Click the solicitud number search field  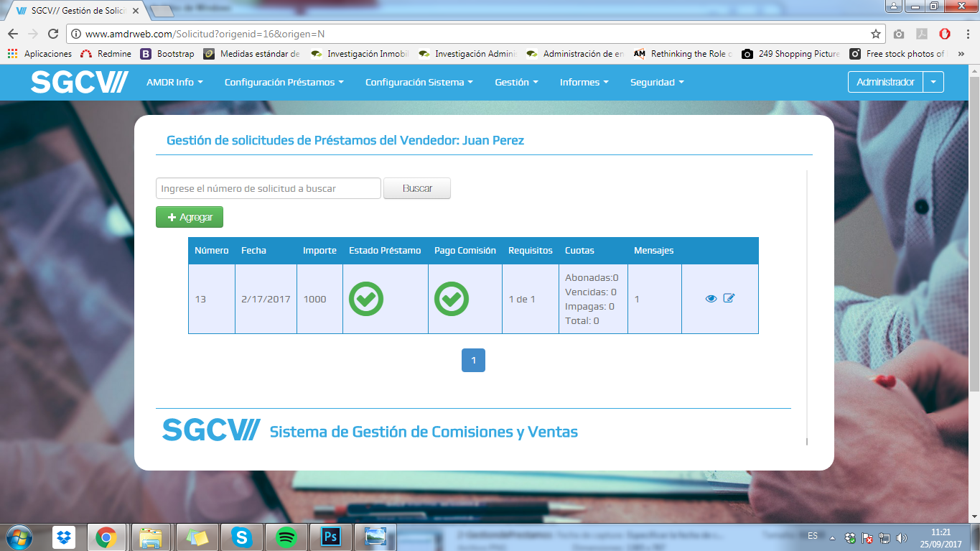click(x=269, y=188)
